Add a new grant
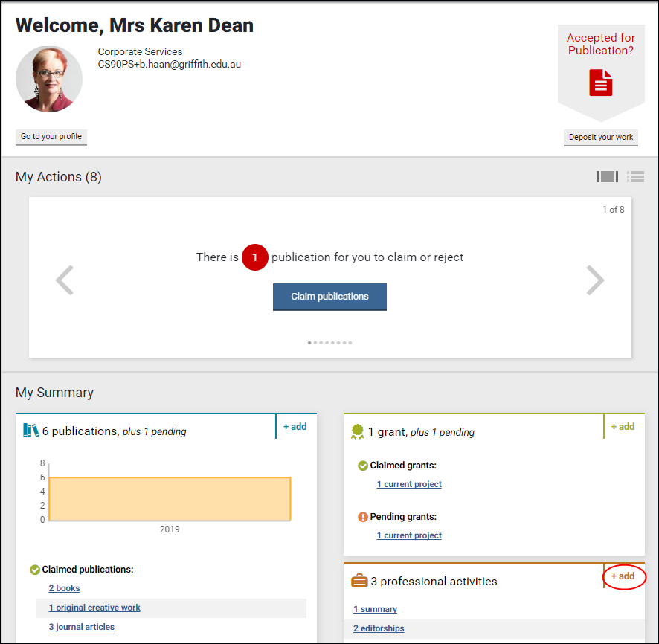Viewport: 659px width, 644px height. [x=623, y=427]
